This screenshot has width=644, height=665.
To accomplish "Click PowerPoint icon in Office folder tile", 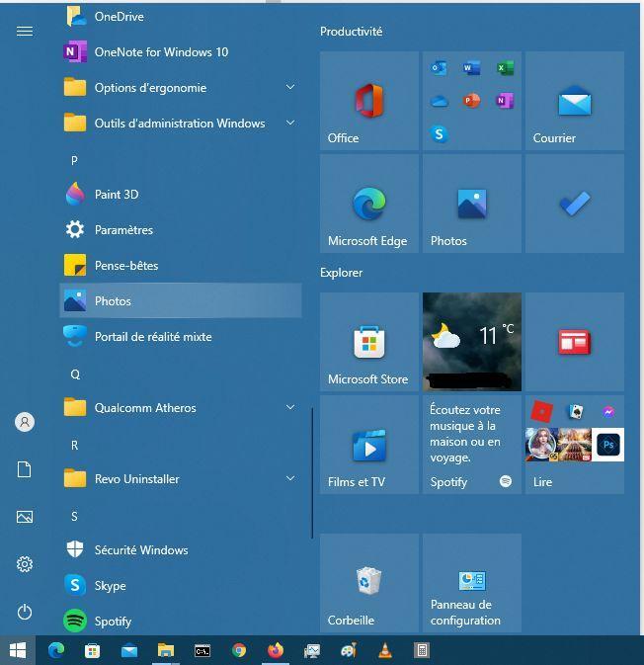I will (x=471, y=101).
